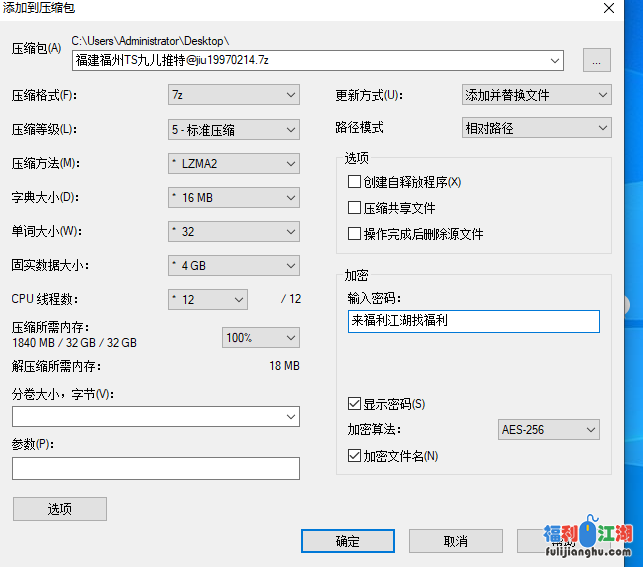The image size is (643, 567).
Task: Enable 操作完成后删除源文件 checkbox
Action: pos(354,234)
